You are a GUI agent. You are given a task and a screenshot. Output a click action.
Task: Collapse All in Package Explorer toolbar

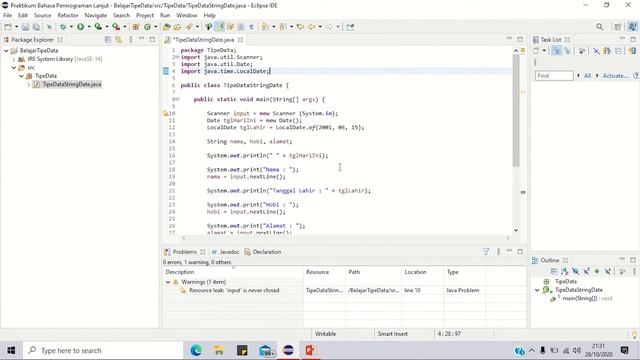[108, 40]
